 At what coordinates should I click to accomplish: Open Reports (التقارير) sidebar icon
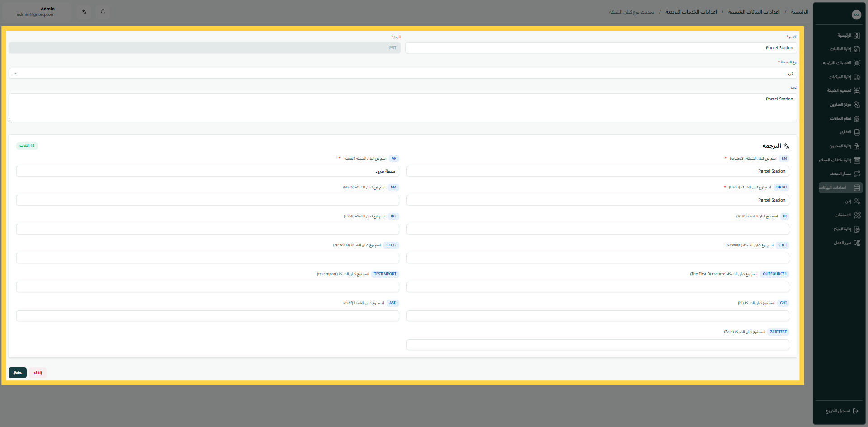point(857,132)
